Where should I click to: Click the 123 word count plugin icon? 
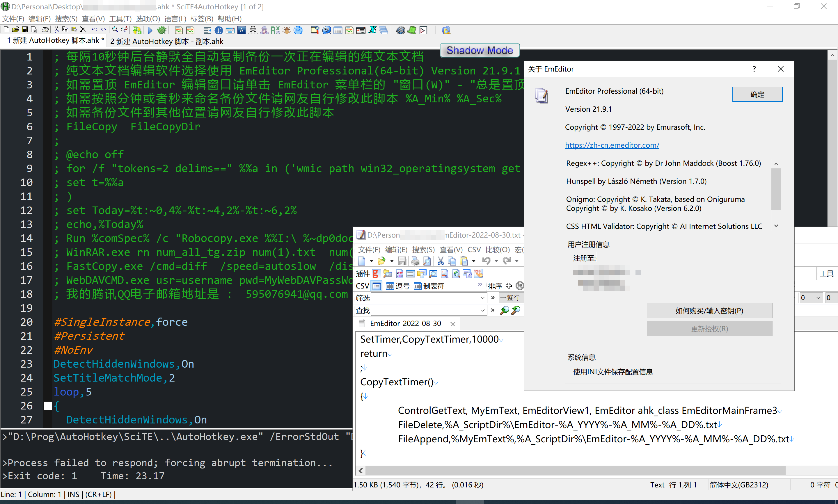[479, 274]
